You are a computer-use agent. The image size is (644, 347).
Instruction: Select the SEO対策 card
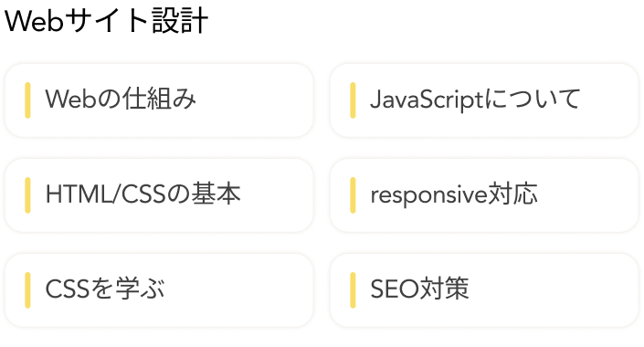(484, 289)
